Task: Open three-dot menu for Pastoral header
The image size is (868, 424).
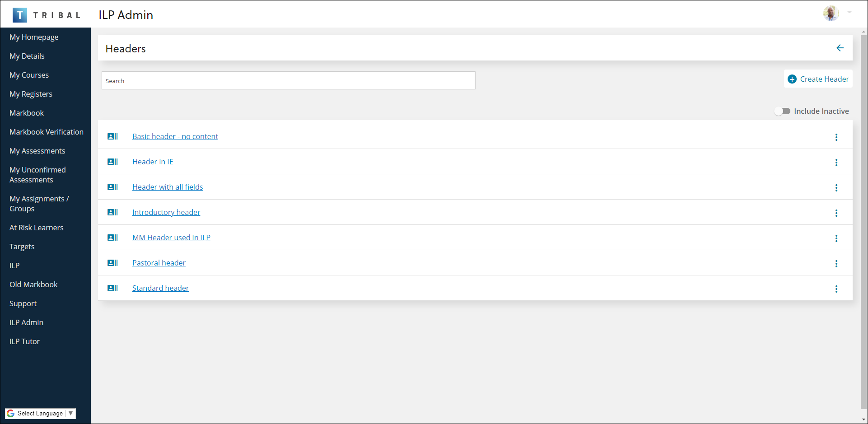Action: [836, 263]
